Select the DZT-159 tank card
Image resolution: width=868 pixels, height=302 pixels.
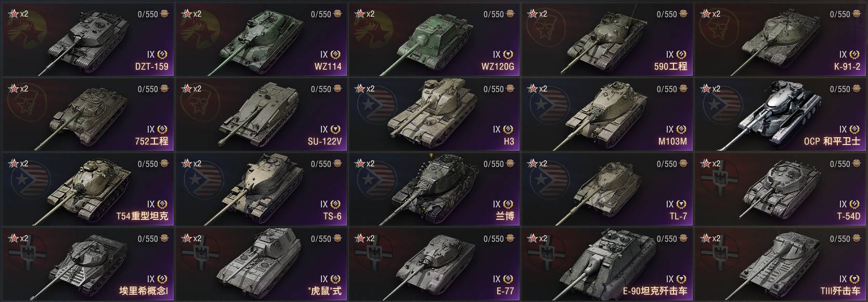pos(88,39)
